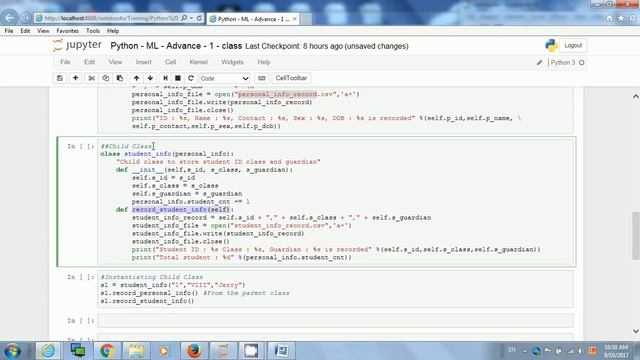Close the Python - ML - Advance tab
Screen dimensions: 640x360
coord(295,19)
